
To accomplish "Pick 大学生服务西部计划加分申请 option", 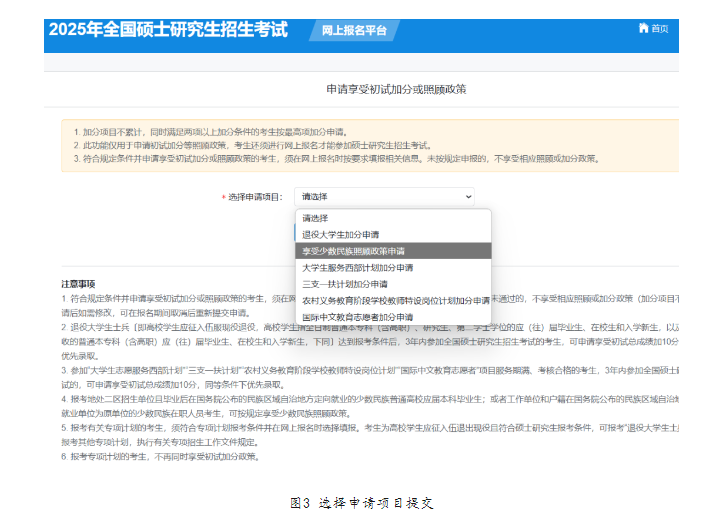I will pyautogui.click(x=357, y=267).
